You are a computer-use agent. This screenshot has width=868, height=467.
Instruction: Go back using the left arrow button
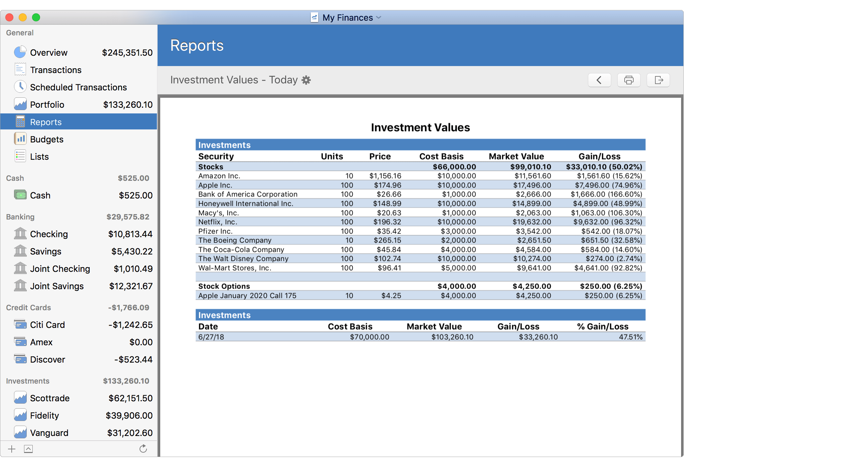600,80
